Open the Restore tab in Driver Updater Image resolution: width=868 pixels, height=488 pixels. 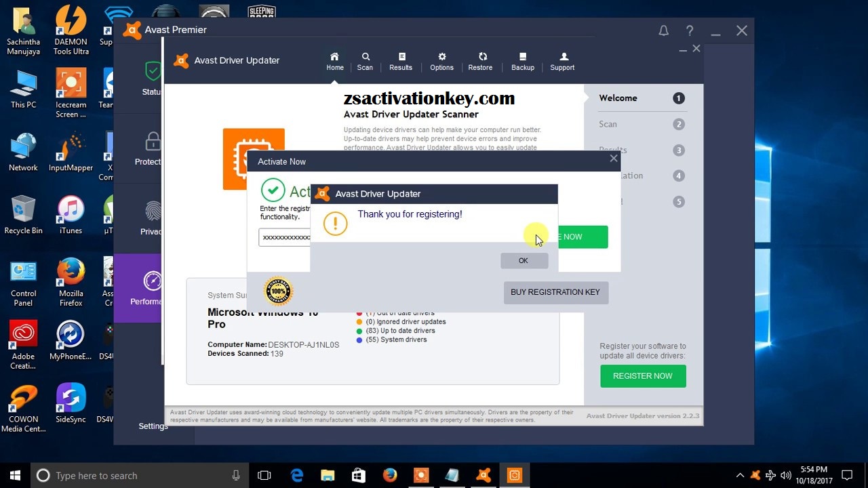point(480,61)
